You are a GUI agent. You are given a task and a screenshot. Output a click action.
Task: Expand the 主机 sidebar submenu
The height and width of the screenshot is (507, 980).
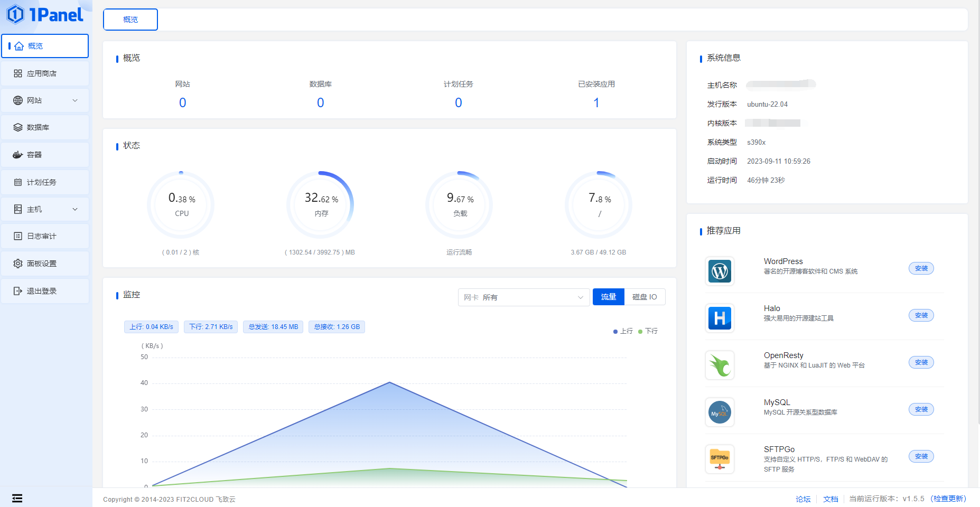(45, 209)
